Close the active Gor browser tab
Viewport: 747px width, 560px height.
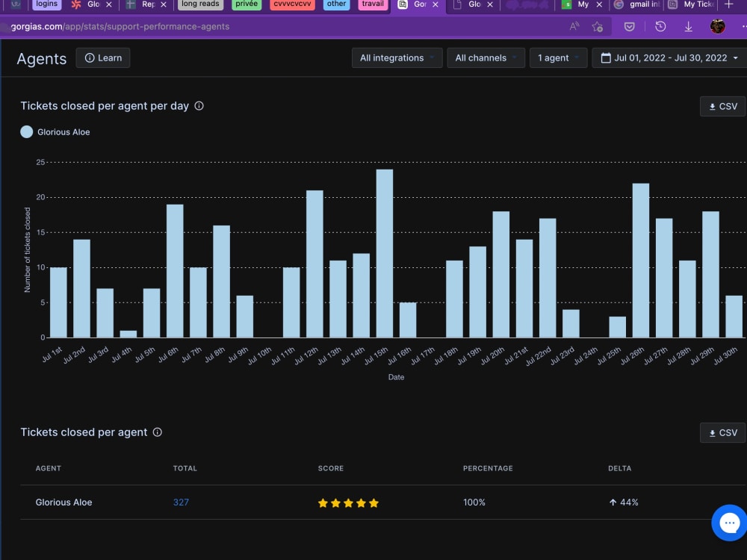[435, 4]
